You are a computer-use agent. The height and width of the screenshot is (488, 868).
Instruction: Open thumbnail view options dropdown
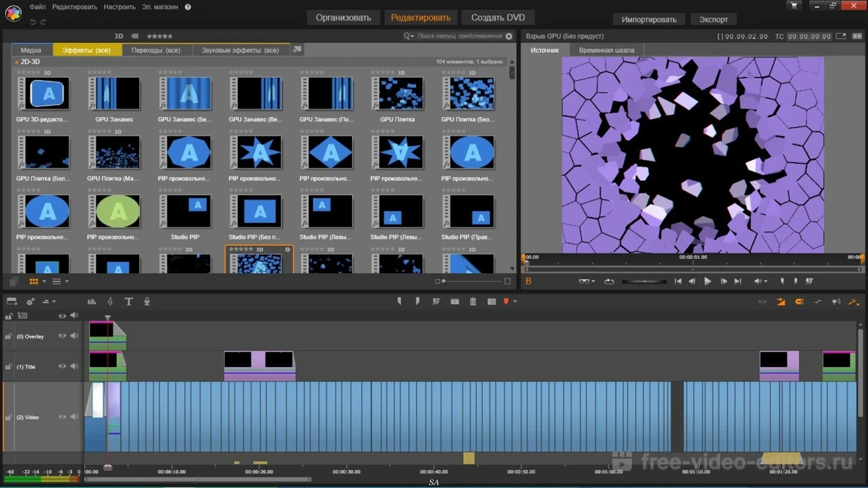pyautogui.click(x=44, y=282)
